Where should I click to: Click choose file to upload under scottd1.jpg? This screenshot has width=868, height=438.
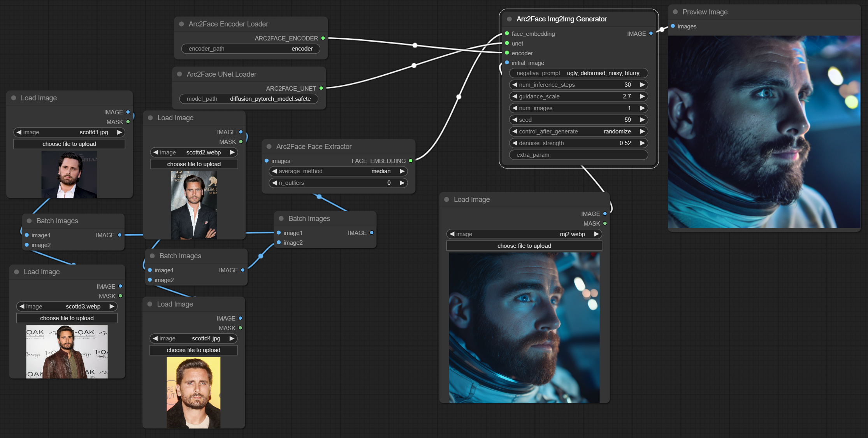pyautogui.click(x=69, y=144)
